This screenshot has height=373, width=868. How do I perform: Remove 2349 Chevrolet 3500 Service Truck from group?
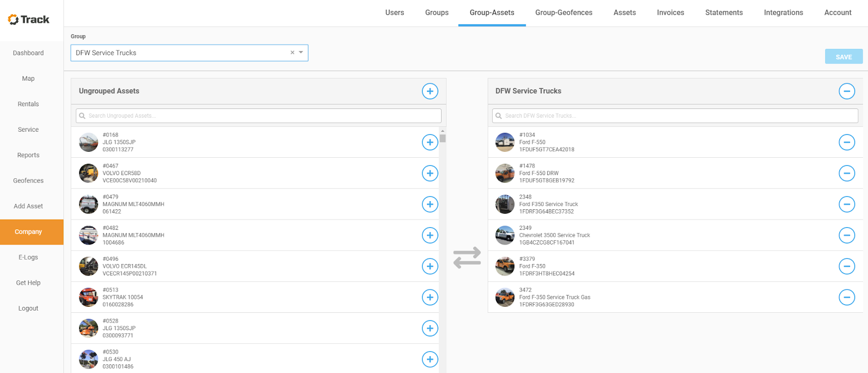(x=846, y=235)
